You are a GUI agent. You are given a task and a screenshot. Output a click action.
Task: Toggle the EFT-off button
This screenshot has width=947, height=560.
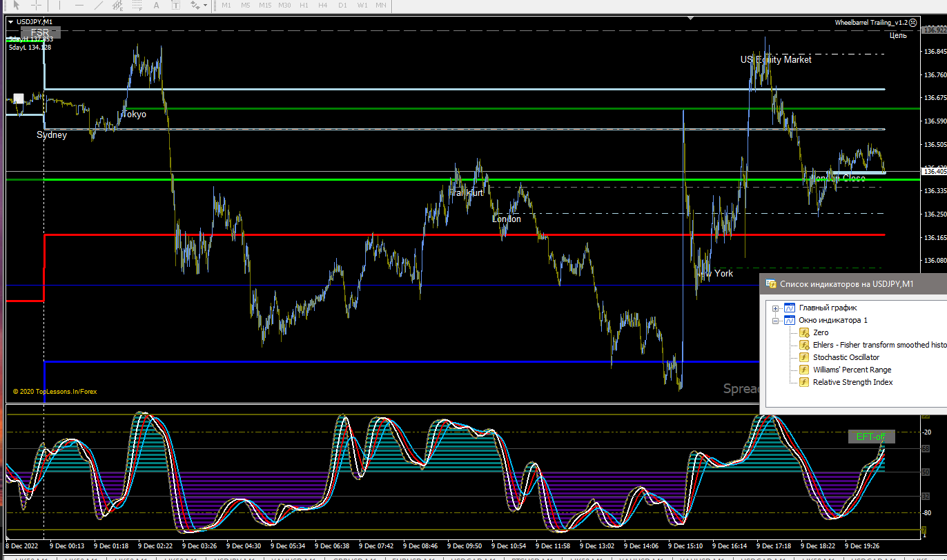coord(870,437)
